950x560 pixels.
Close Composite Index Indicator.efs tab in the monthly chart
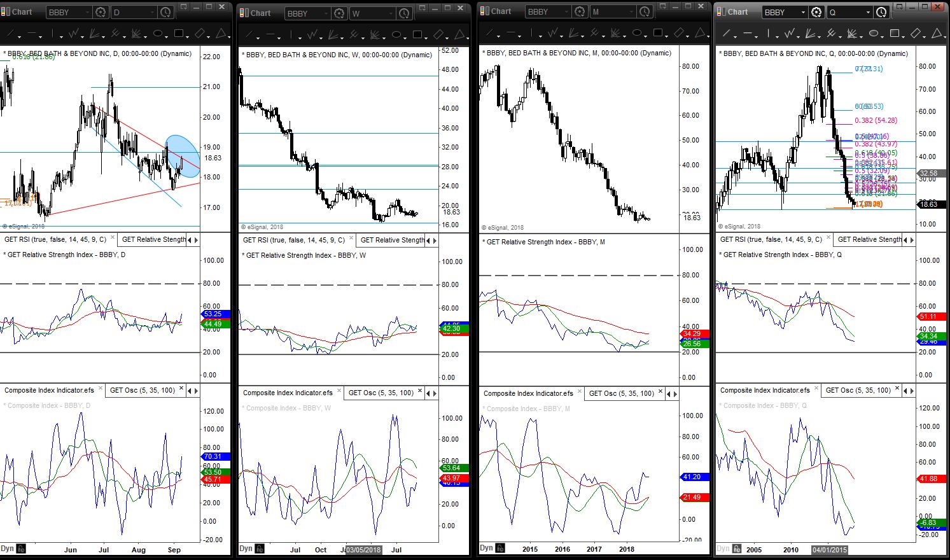578,391
